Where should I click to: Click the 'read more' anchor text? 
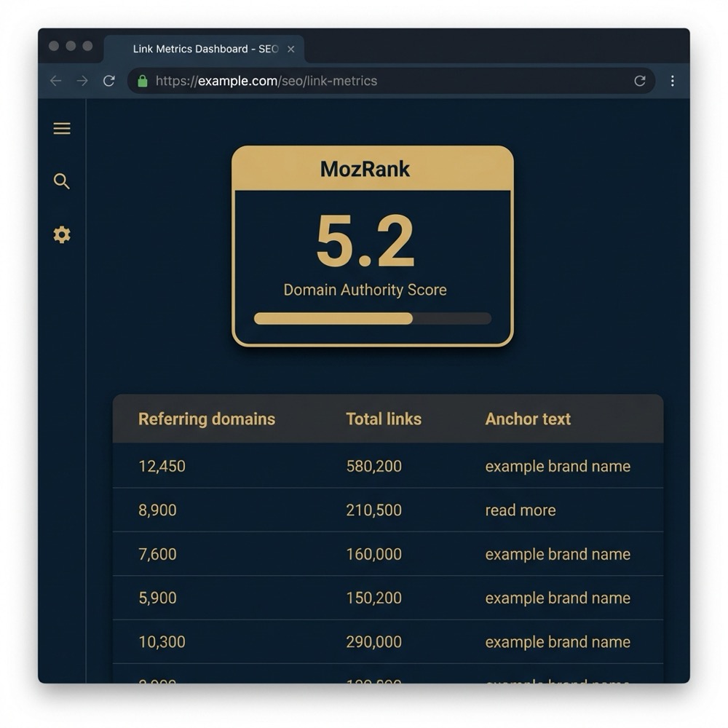click(x=521, y=510)
